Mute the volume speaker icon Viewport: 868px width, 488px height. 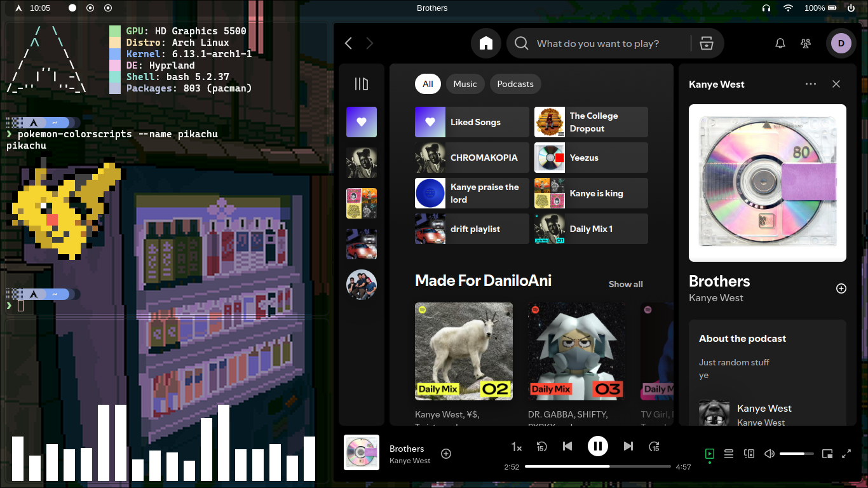tap(769, 454)
